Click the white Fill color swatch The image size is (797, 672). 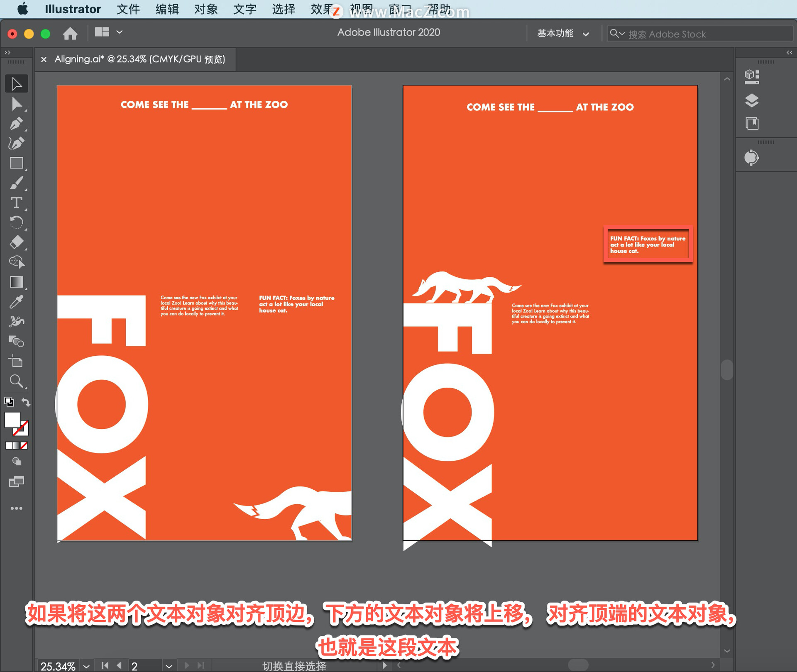[x=12, y=420]
